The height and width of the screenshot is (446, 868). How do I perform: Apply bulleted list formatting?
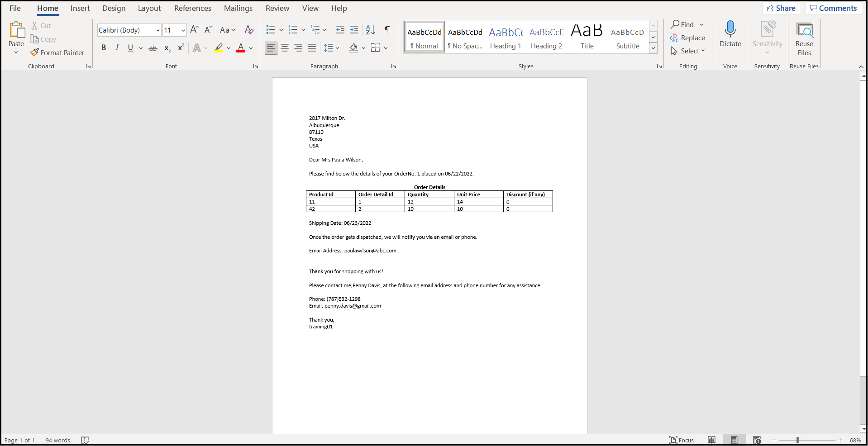271,30
